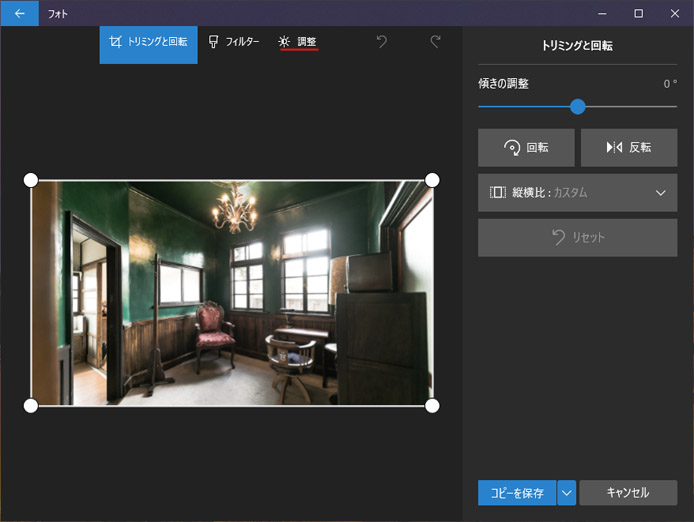694x522 pixels.
Task: Open the 縦横比 aspect ratio dropdown
Action: pyautogui.click(x=578, y=193)
